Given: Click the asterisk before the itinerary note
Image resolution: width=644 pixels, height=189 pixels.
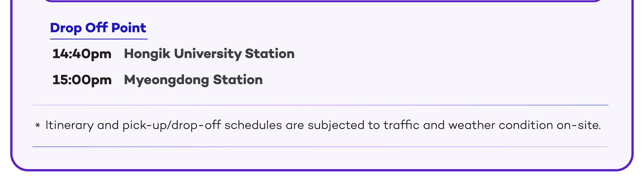Looking at the screenshot, I should tap(38, 125).
